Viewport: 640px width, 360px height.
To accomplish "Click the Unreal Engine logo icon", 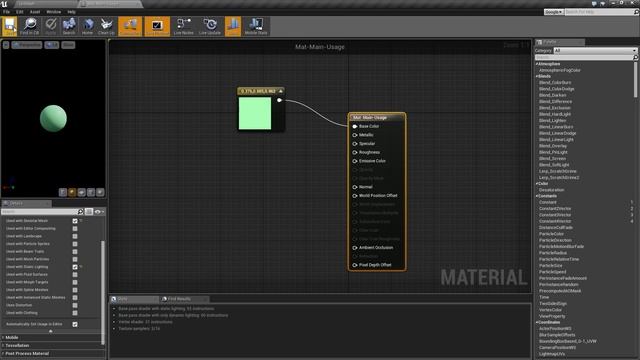I will coord(4,4).
